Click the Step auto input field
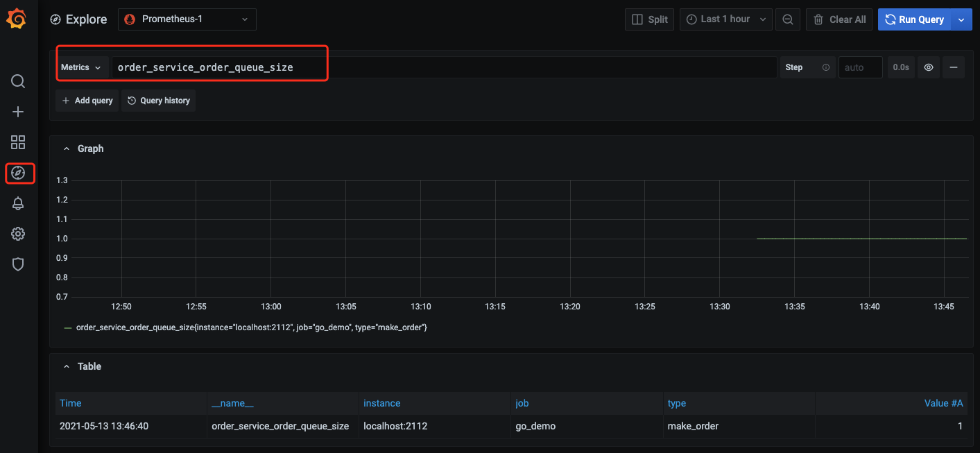 coord(860,67)
